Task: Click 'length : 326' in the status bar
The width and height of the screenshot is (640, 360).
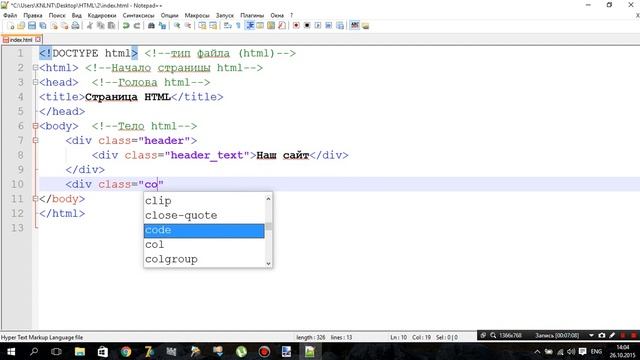Action: coord(311,338)
